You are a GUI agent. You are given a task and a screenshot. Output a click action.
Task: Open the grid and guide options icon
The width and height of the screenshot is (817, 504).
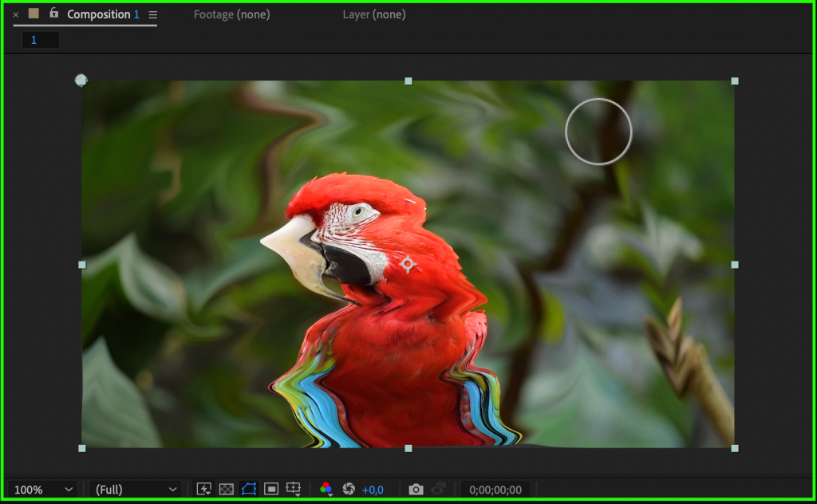pos(294,488)
